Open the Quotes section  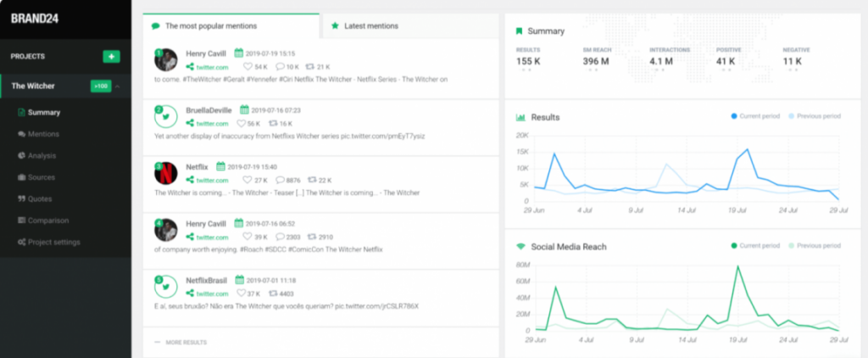point(40,199)
